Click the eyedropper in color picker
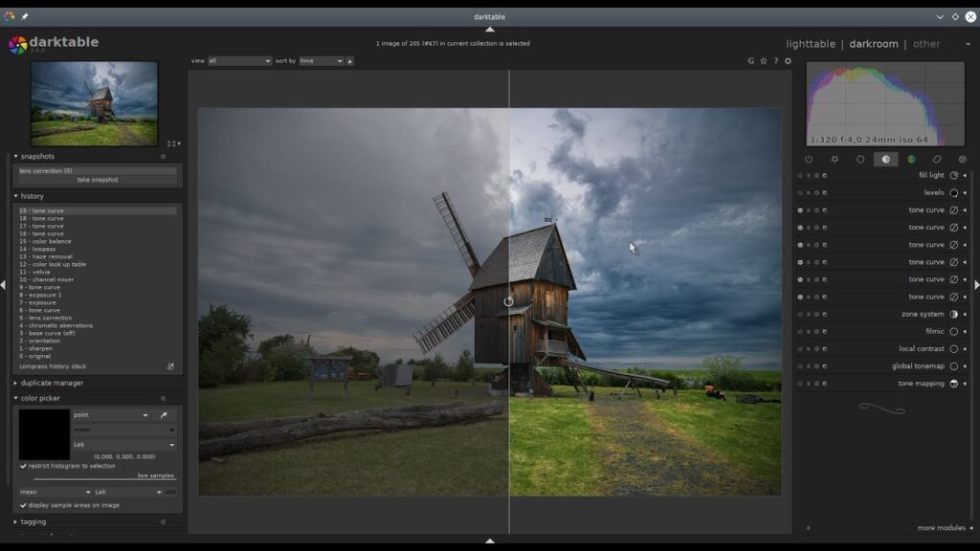Screen dimensions: 980x551 coord(164,415)
